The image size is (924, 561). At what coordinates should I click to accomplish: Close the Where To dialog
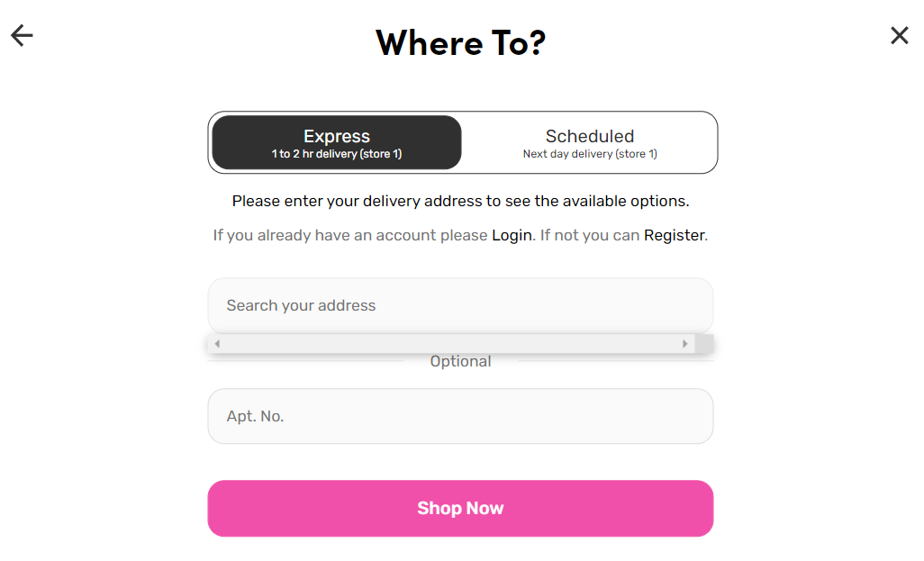click(899, 35)
